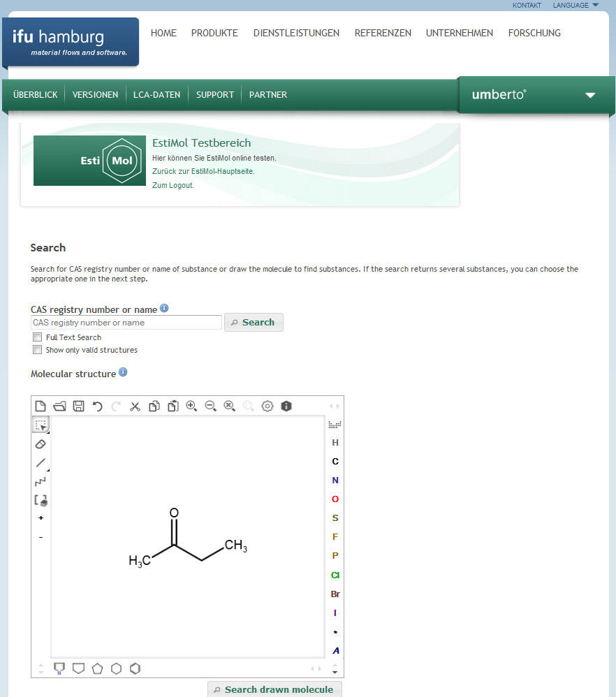The height and width of the screenshot is (697, 616).
Task: Pick the red Oxygen atom in palette
Action: 335,499
